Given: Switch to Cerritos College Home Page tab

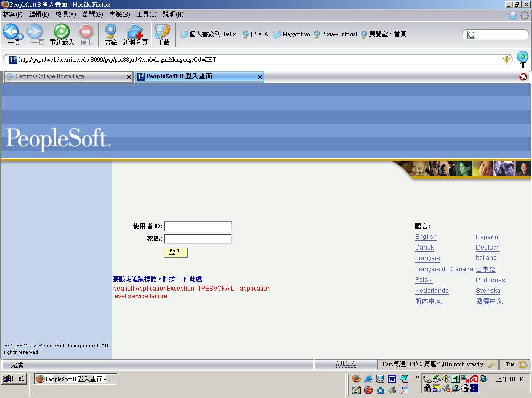Looking at the screenshot, I should [49, 77].
